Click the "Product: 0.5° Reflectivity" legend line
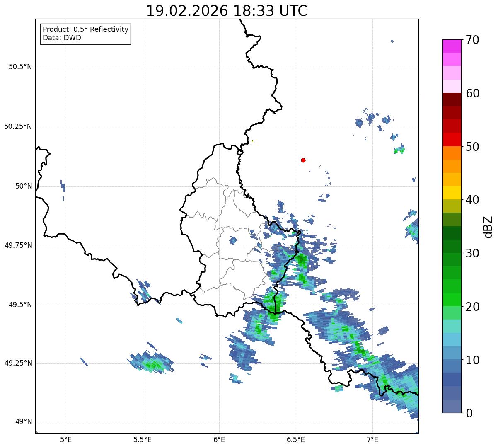 coord(85,30)
